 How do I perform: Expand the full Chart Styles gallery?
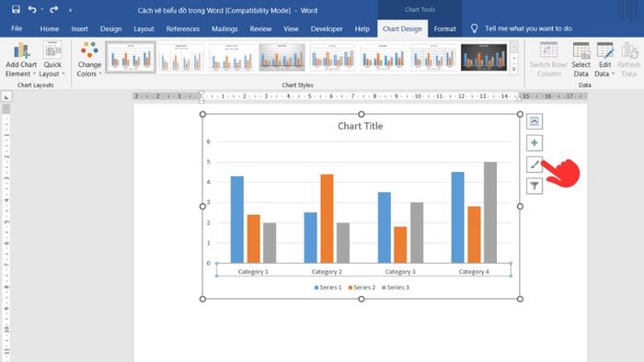[513, 69]
